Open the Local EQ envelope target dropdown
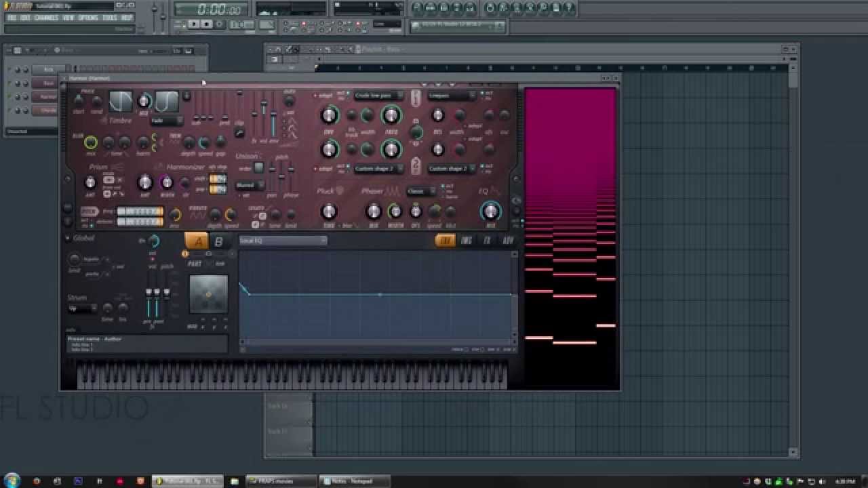Image resolution: width=868 pixels, height=488 pixels. tap(283, 240)
